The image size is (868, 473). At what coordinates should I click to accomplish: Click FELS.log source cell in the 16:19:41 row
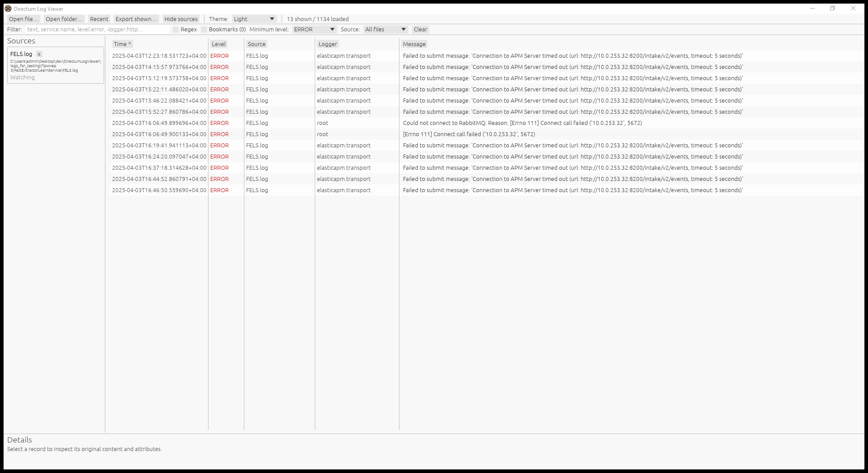click(x=257, y=146)
